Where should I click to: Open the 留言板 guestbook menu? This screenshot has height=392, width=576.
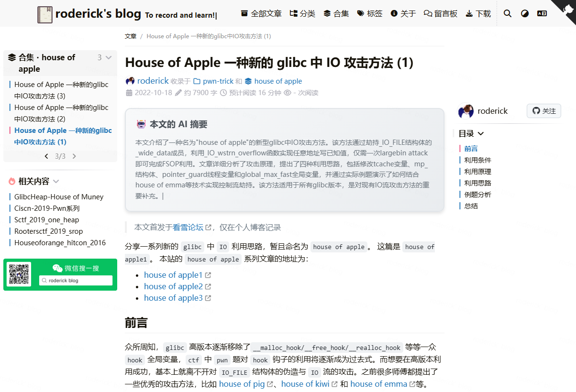pos(441,13)
